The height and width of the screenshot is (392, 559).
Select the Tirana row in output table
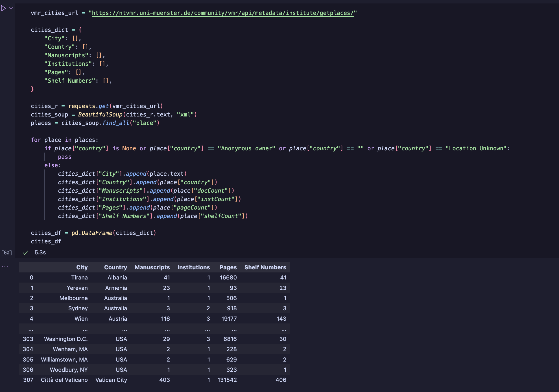coord(79,278)
